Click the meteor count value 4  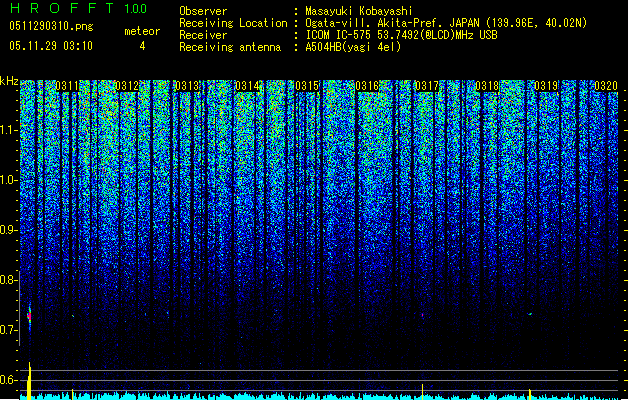pyautogui.click(x=142, y=46)
